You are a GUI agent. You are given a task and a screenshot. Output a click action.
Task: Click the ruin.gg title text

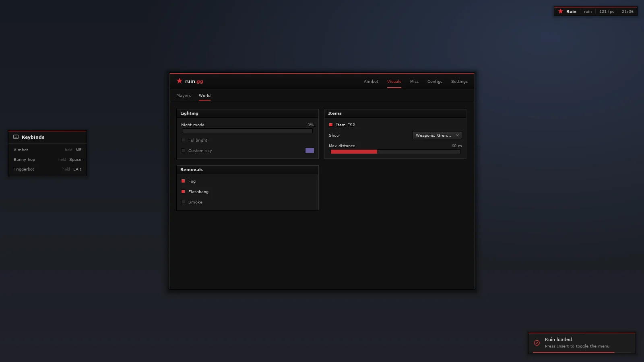point(194,81)
